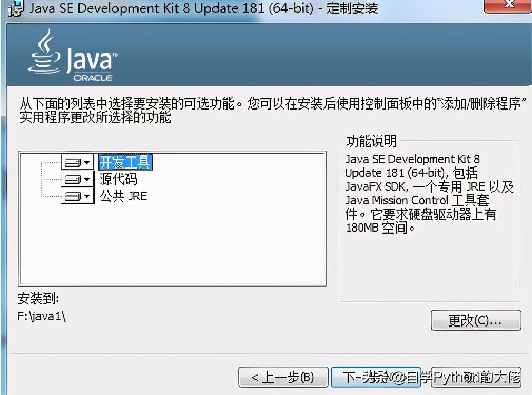
Task: Click the 取消 cancel button
Action: [476, 377]
